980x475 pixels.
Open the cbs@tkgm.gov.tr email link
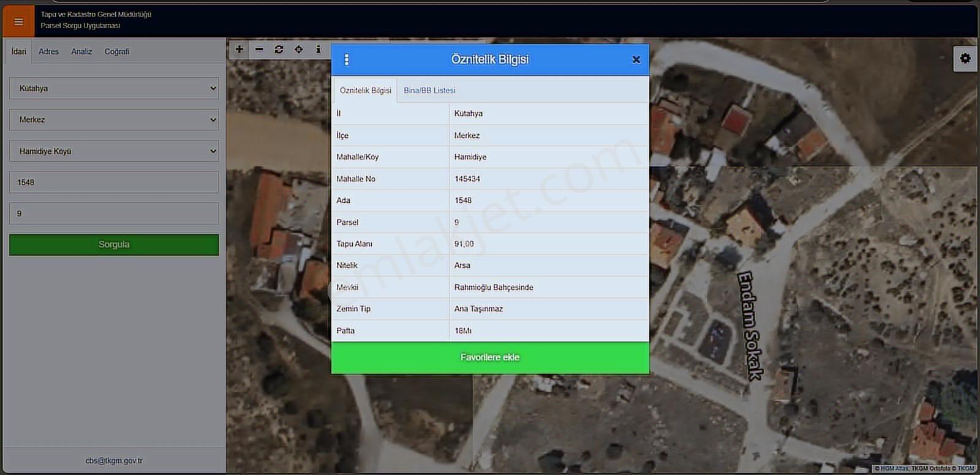coord(114,460)
